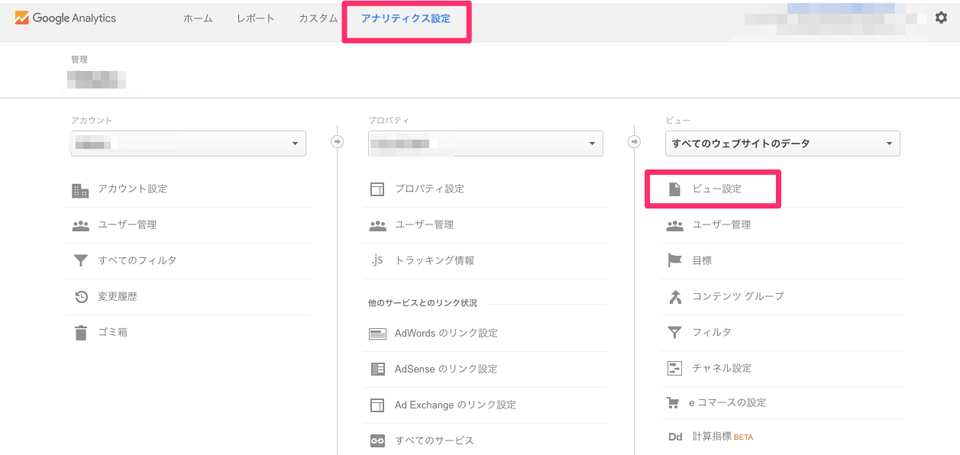The height and width of the screenshot is (455, 960).
Task: Click the Dd calculated metrics icon
Action: (x=674, y=437)
